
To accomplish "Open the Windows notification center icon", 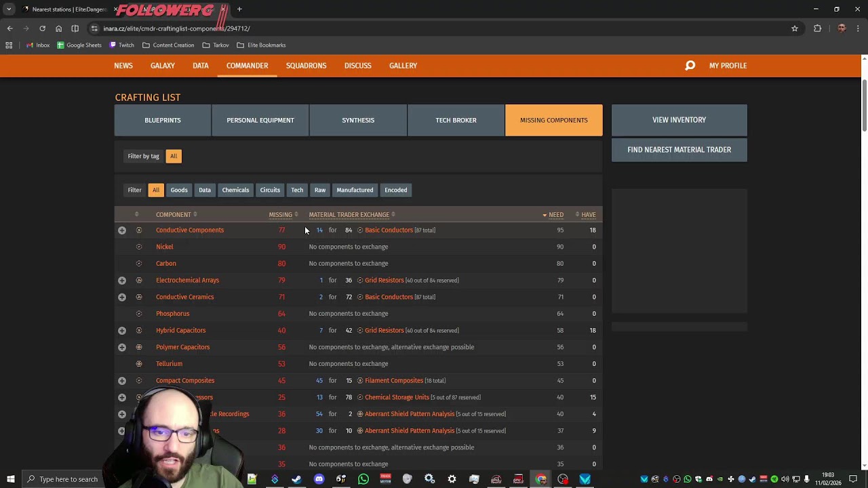I will (853, 479).
